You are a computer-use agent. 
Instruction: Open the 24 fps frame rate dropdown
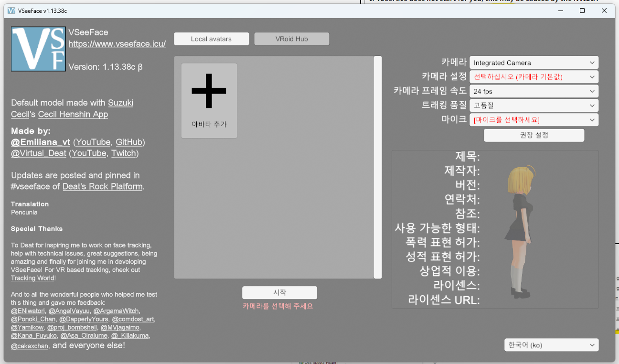[534, 91]
